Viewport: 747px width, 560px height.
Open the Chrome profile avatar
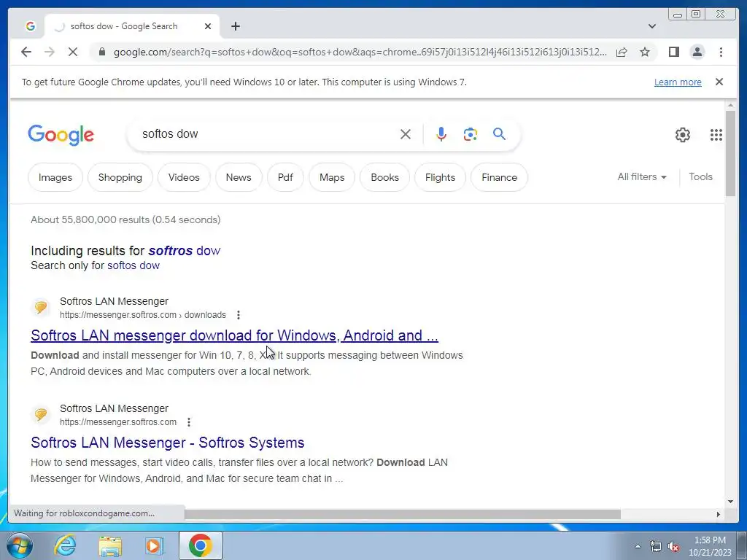tap(697, 52)
